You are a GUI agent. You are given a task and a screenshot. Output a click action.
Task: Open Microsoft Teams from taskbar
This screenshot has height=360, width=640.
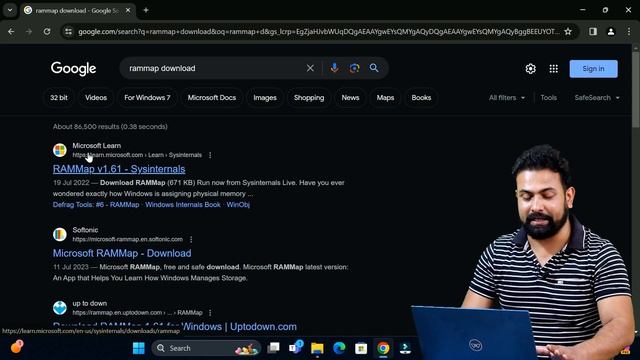(x=295, y=347)
